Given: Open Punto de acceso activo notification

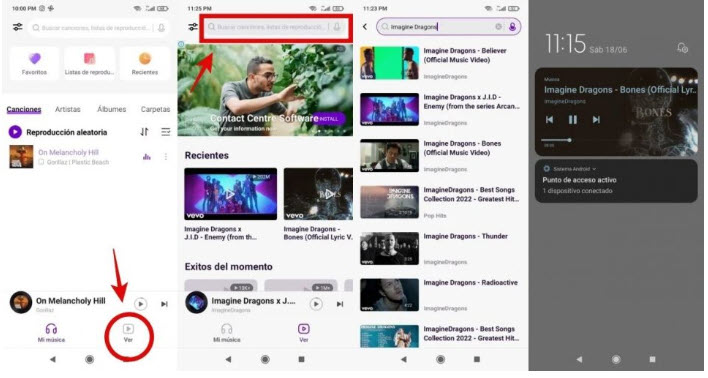Looking at the screenshot, I should [616, 181].
